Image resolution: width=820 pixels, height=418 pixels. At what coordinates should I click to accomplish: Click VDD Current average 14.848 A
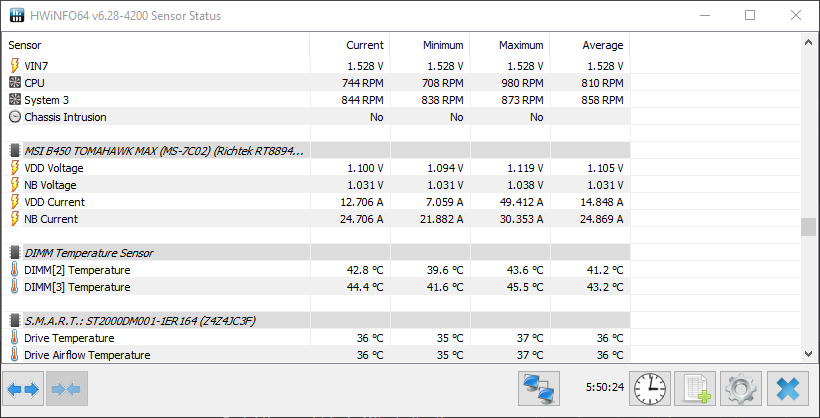pos(601,202)
